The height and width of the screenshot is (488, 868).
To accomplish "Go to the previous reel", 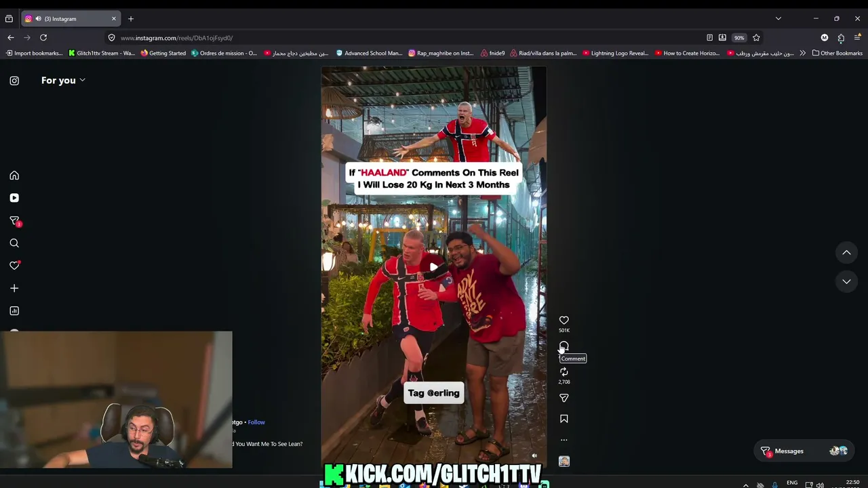I will [x=846, y=253].
